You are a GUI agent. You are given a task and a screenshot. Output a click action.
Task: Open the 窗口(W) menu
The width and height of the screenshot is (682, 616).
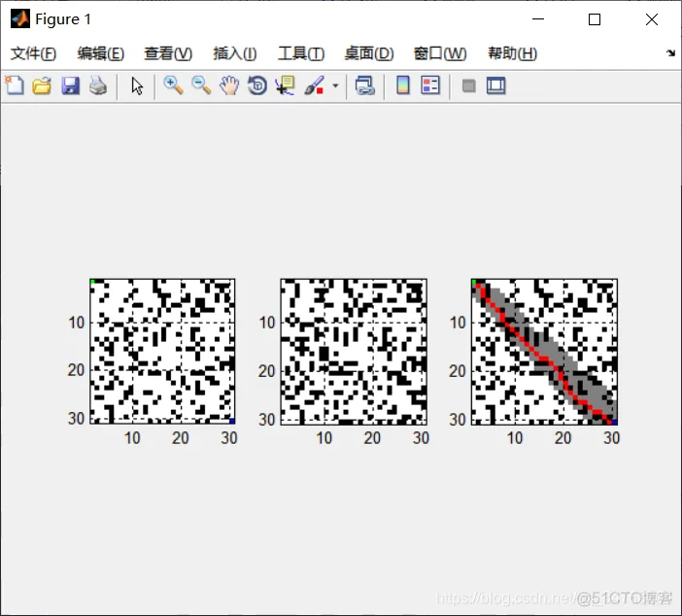(x=440, y=53)
